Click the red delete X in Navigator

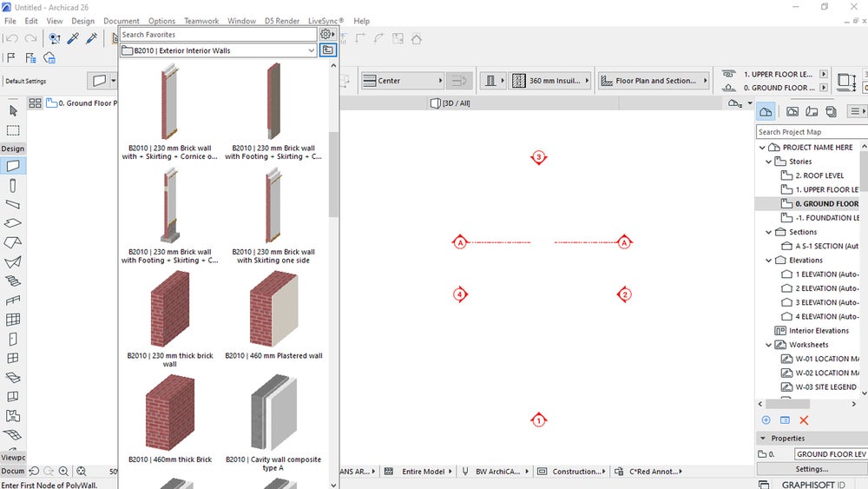(x=804, y=420)
